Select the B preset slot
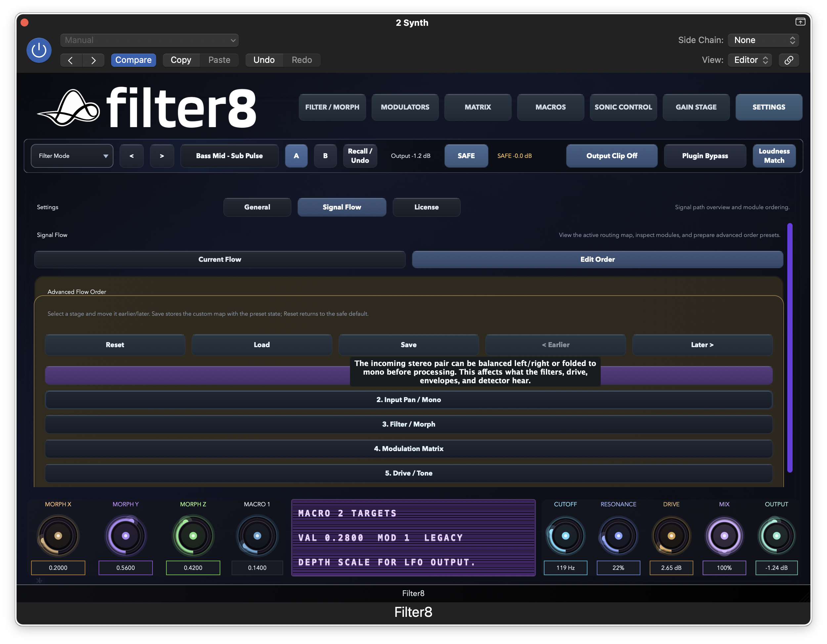827x644 pixels. [325, 156]
